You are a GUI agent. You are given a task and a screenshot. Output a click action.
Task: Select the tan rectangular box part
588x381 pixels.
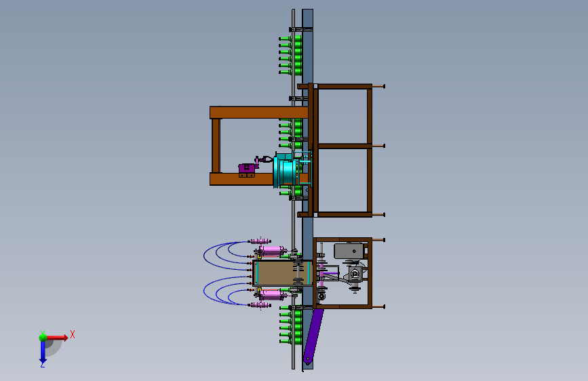tap(283, 273)
